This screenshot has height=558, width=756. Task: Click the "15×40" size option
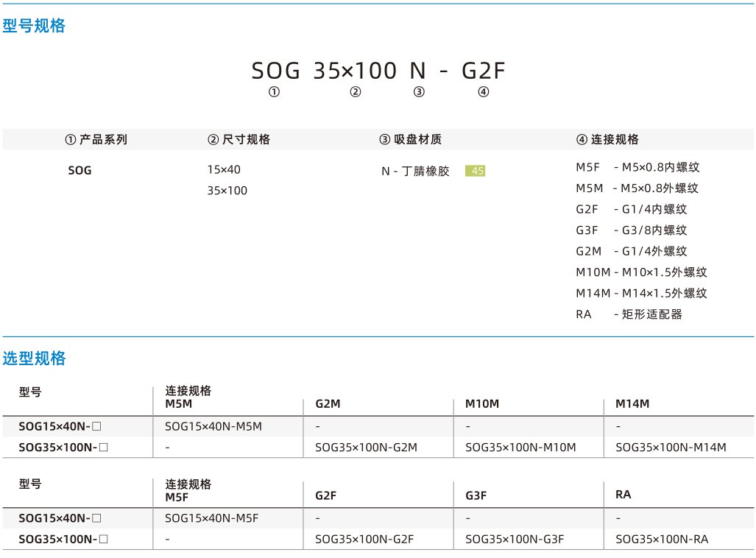(224, 170)
